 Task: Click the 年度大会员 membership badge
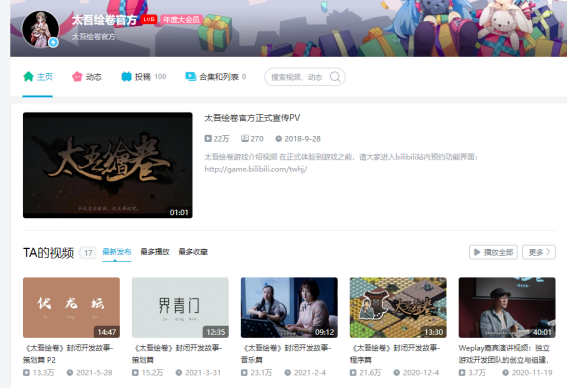[181, 20]
